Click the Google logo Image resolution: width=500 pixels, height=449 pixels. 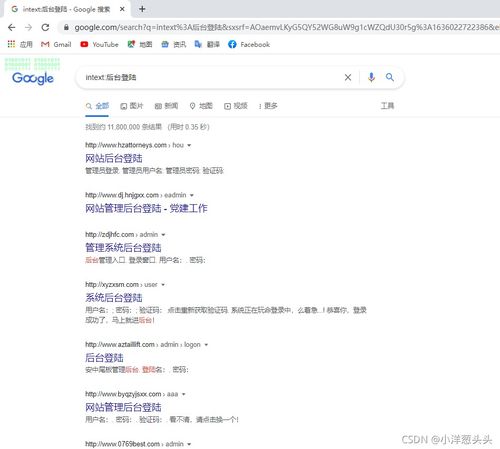[33, 78]
